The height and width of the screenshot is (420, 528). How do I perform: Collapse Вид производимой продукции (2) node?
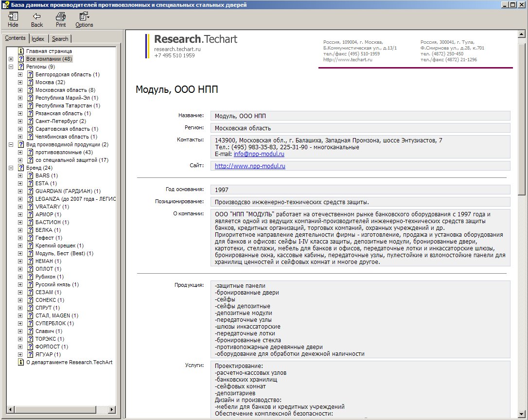11,144
